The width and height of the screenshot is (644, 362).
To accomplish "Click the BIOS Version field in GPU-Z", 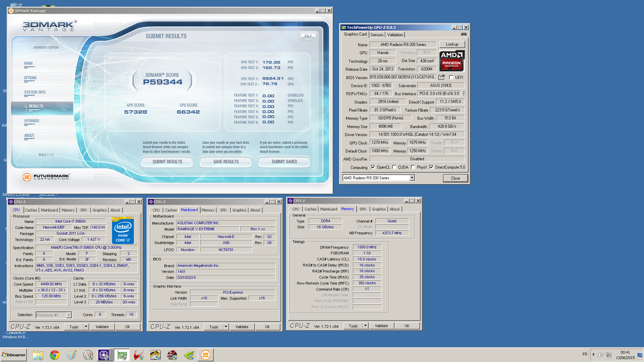I will click(403, 77).
